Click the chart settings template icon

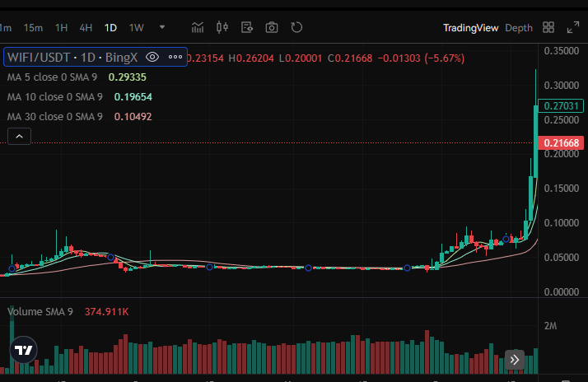click(x=247, y=27)
